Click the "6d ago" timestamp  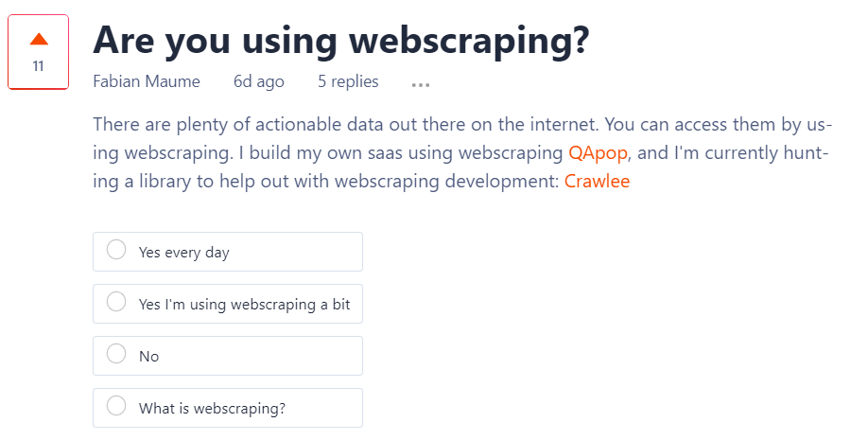pos(258,82)
